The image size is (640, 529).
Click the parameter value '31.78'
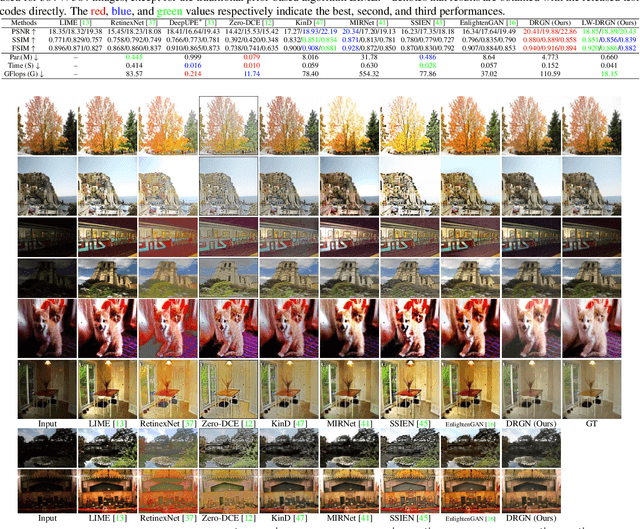369,57
